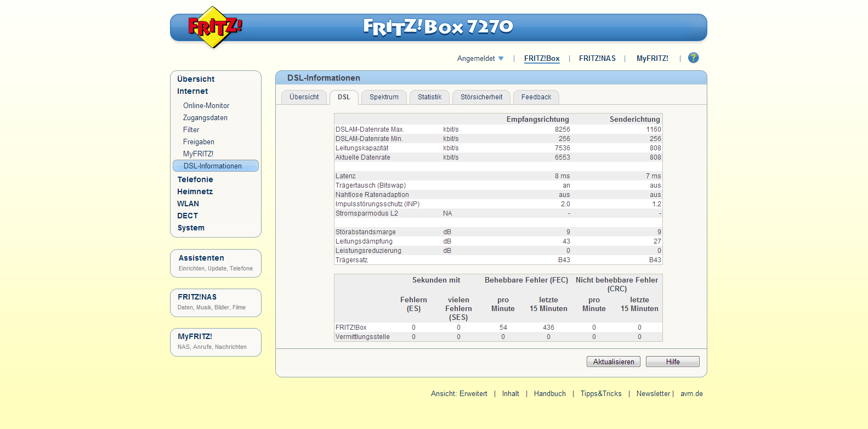Open the MyFRITZ! sidebar panel
Viewport: 868px width, 429px height.
215,342
